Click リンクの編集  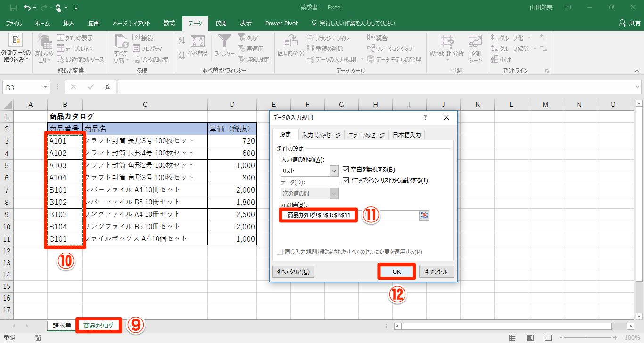151,59
